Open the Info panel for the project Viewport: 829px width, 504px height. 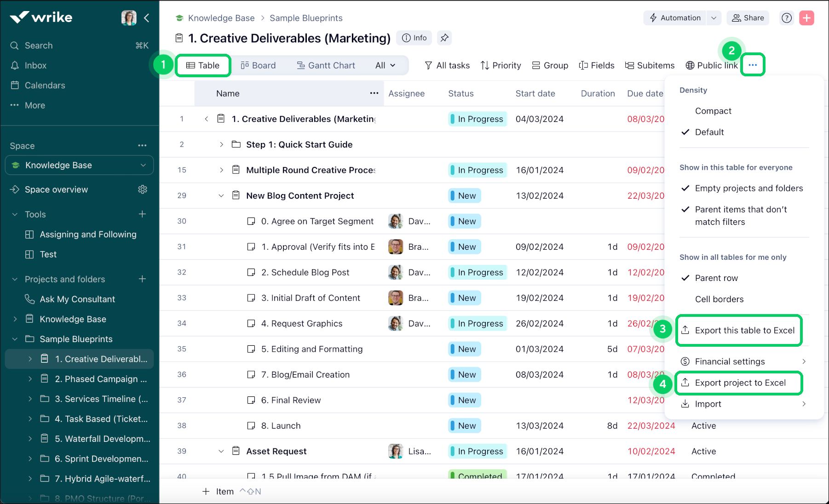(x=414, y=38)
